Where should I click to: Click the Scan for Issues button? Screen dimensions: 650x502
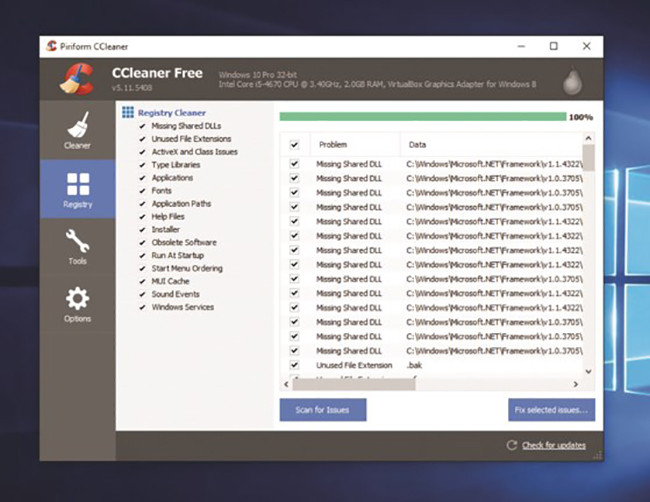pos(322,410)
